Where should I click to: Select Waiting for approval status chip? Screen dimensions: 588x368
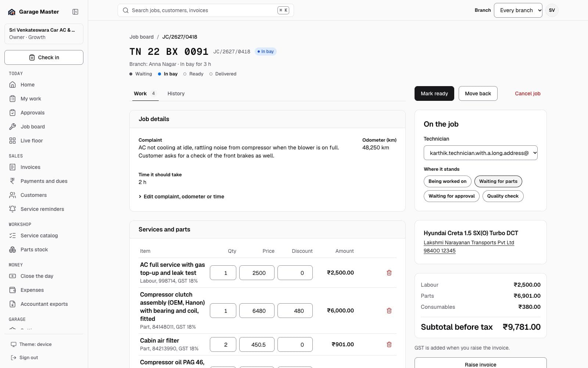pos(451,196)
